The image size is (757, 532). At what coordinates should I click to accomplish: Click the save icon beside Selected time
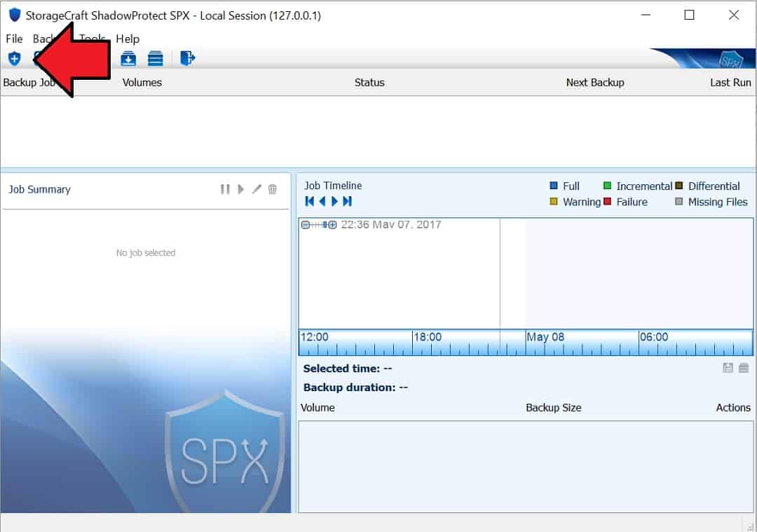tap(728, 368)
